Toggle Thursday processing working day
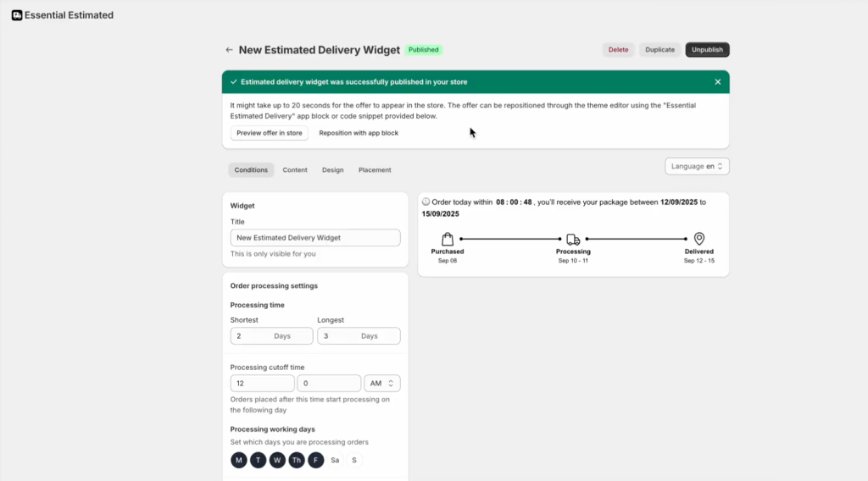Screen dimensions: 868x481 (297, 460)
